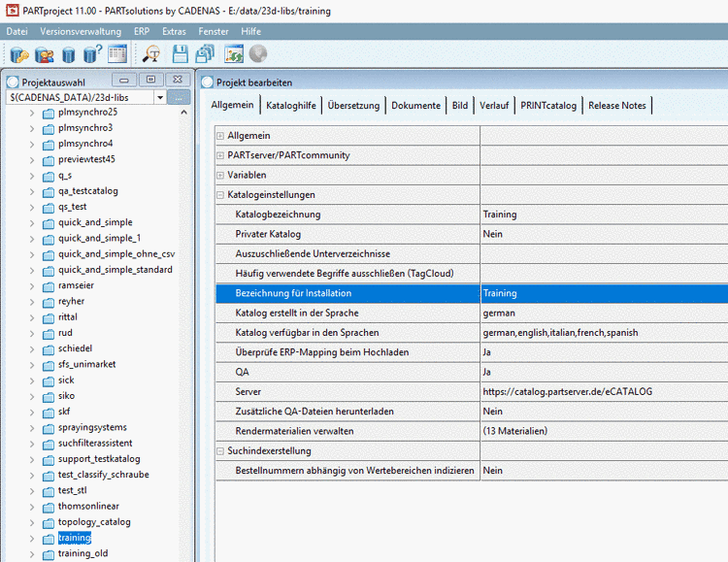Open the $(CADENAS_DATA)/23d-libs path dropdown
Image resolution: width=728 pixels, height=562 pixels.
coord(159,97)
